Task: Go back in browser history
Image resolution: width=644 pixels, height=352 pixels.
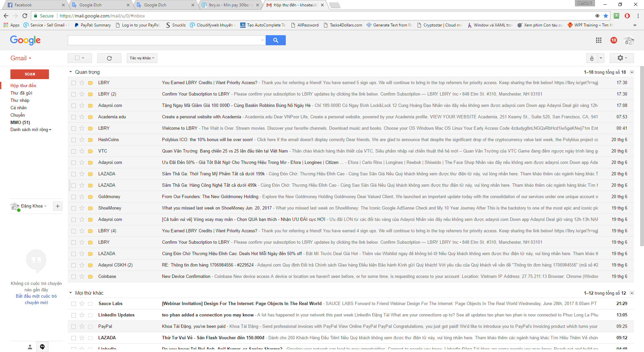Action: coord(6,16)
